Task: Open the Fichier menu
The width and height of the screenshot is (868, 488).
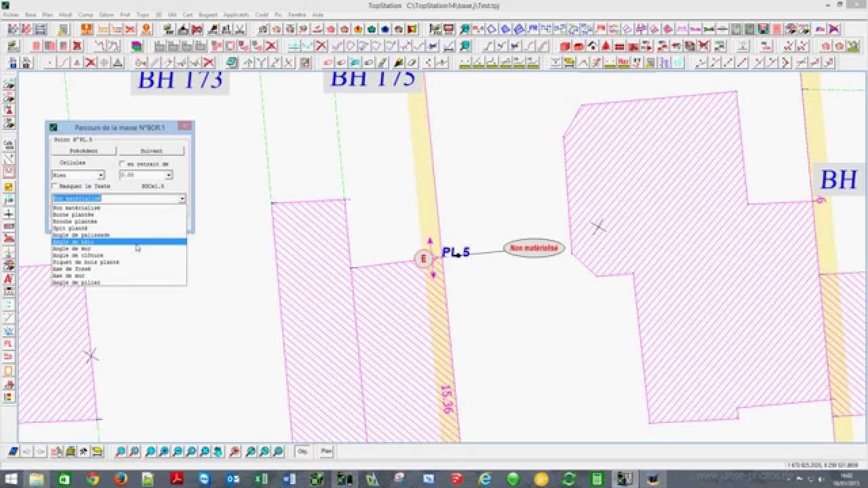Action: pyautogui.click(x=10, y=14)
